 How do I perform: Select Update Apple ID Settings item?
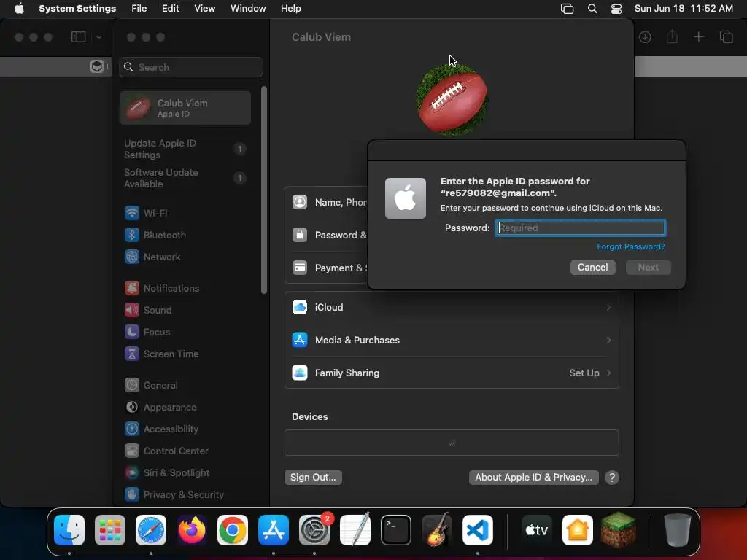pyautogui.click(x=185, y=149)
